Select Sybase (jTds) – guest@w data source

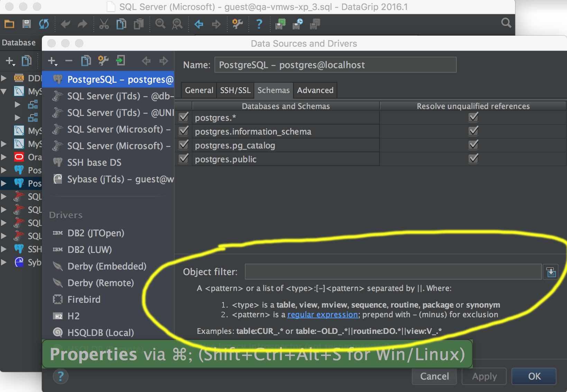(108, 179)
